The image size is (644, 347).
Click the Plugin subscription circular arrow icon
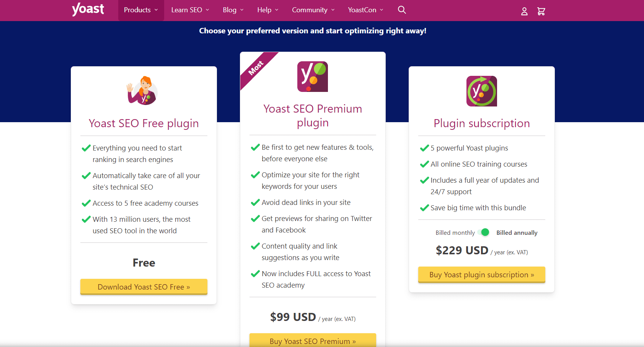481,91
